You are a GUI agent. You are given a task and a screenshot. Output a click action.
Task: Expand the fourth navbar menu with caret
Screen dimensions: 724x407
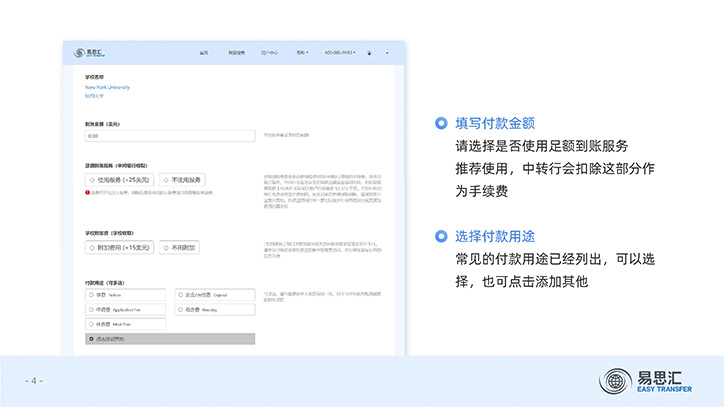click(x=303, y=52)
